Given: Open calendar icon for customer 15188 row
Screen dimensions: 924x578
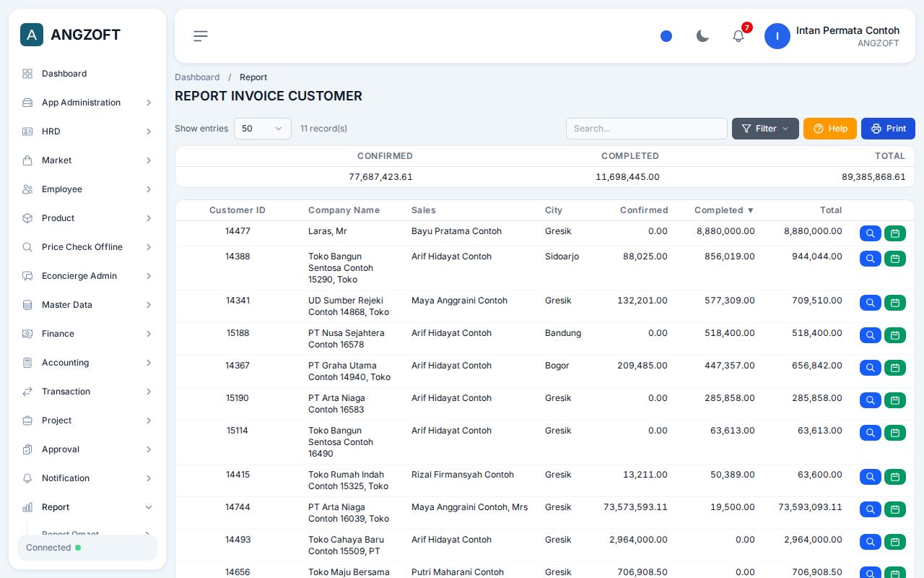Looking at the screenshot, I should click(895, 335).
